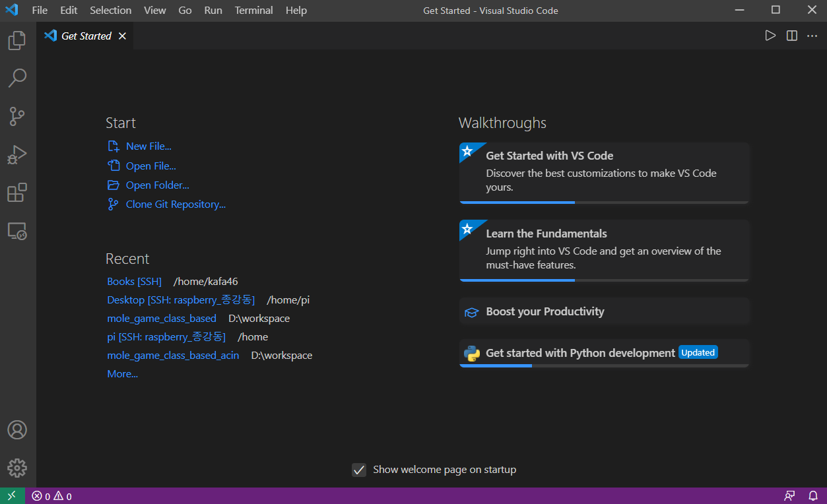The height and width of the screenshot is (504, 827).
Task: Open Get Started with VS Code walkthrough
Action: click(x=605, y=173)
